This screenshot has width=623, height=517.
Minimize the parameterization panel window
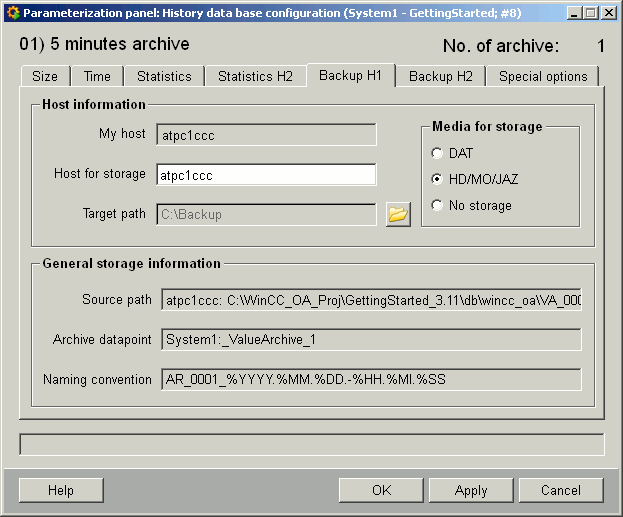coord(573,13)
